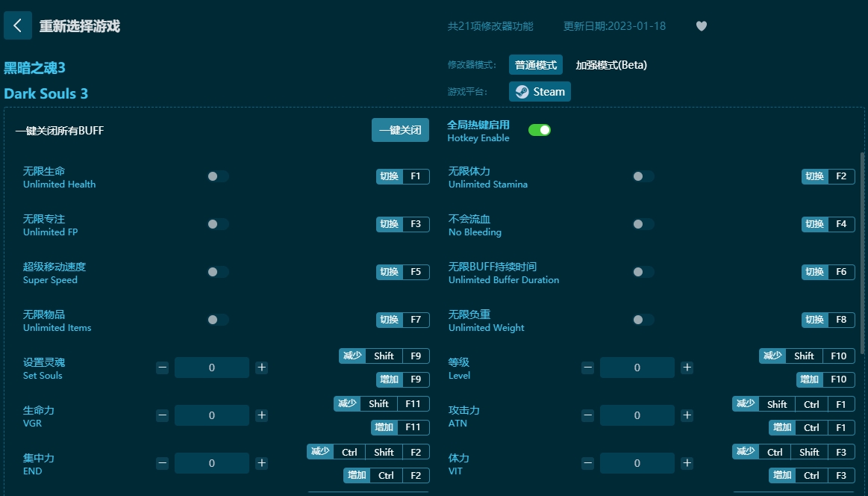
Task: Click the 一键关闭 button
Action: [x=400, y=130]
